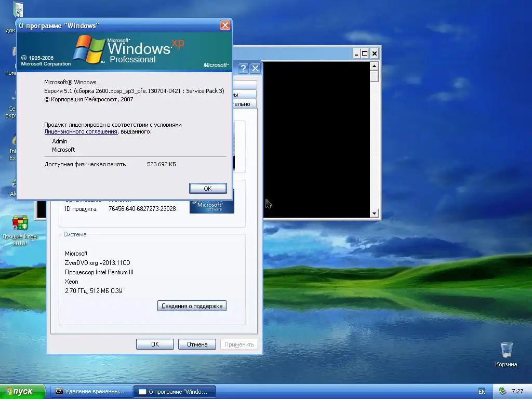The height and width of the screenshot is (399, 532).
Task: Click the console scrollbar thumb
Action: click(374, 76)
